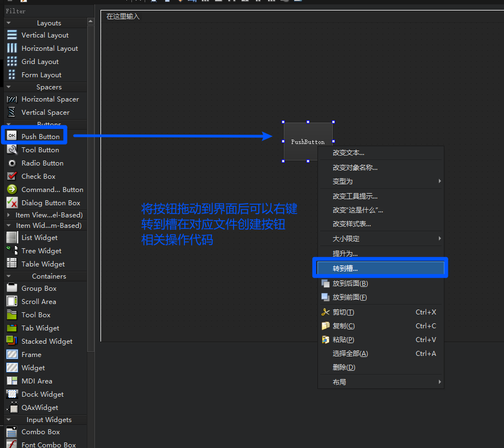Choose 剪切(T) from context menu
The image size is (504, 448).
click(x=380, y=312)
